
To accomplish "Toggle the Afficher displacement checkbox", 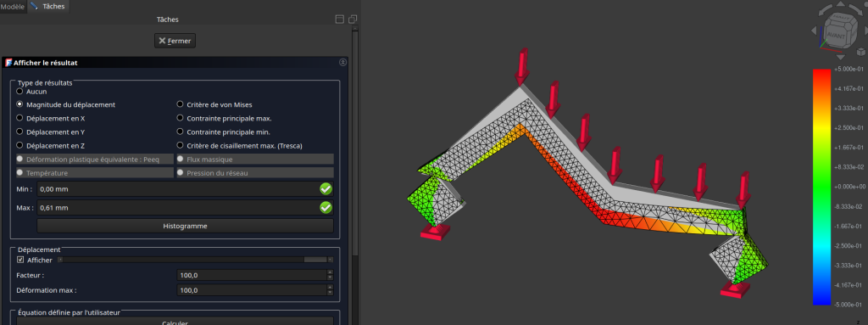I will [x=20, y=260].
